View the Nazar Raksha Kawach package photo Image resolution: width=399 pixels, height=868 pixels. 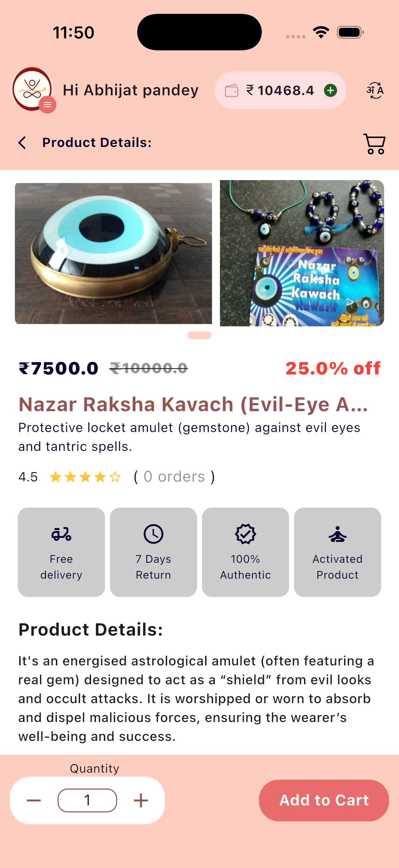click(x=302, y=253)
